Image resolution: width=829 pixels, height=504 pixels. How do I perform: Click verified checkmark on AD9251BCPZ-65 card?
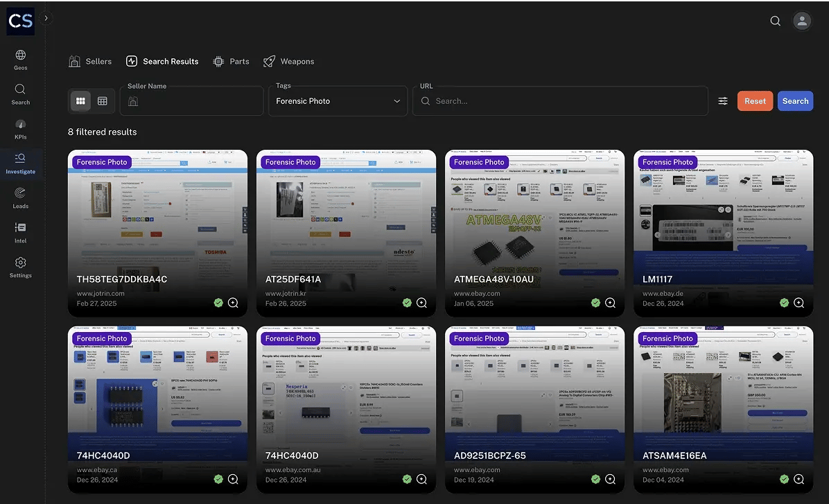pos(596,479)
